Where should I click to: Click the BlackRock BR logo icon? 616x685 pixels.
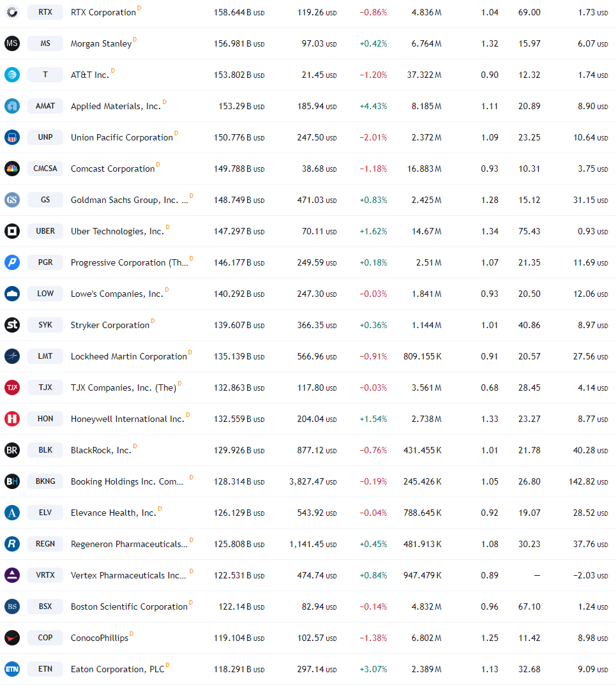point(12,450)
